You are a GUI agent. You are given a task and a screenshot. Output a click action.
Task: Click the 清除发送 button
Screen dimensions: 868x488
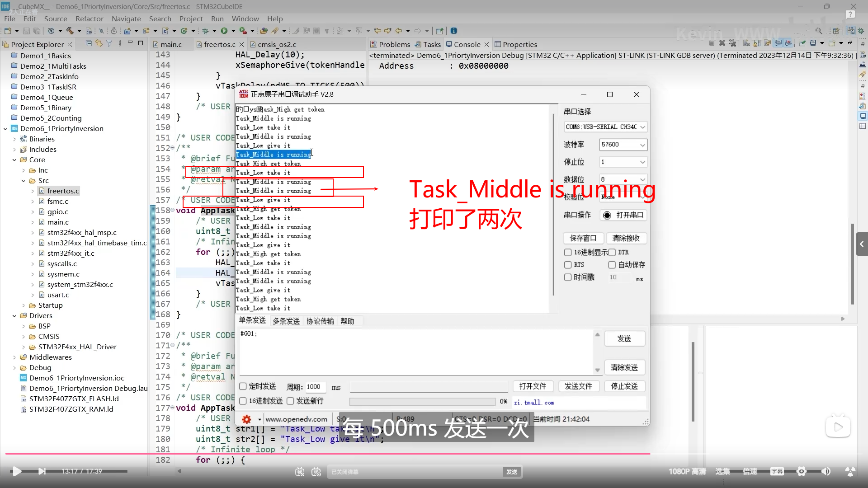click(624, 368)
